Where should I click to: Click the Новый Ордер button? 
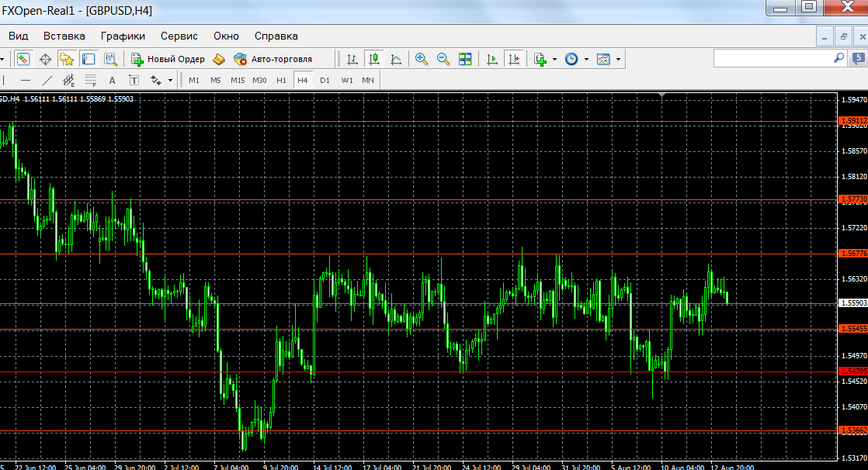(x=168, y=59)
